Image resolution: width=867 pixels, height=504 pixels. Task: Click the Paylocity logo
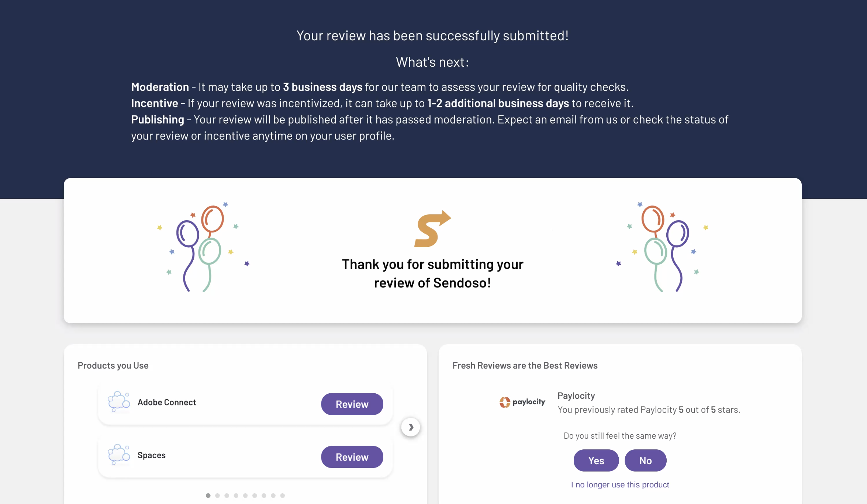[522, 402]
